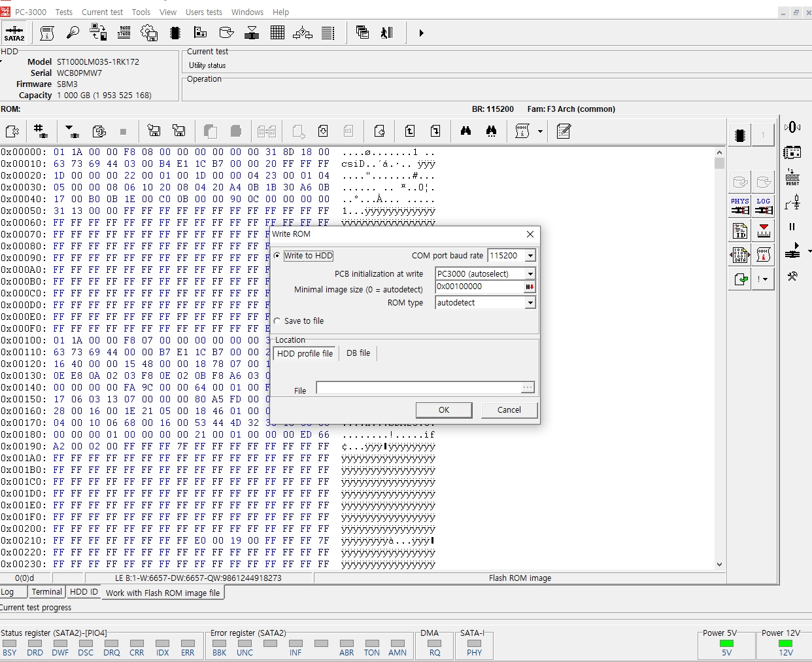
Task: Click the hammer and wrench tools icon
Action: (792, 277)
